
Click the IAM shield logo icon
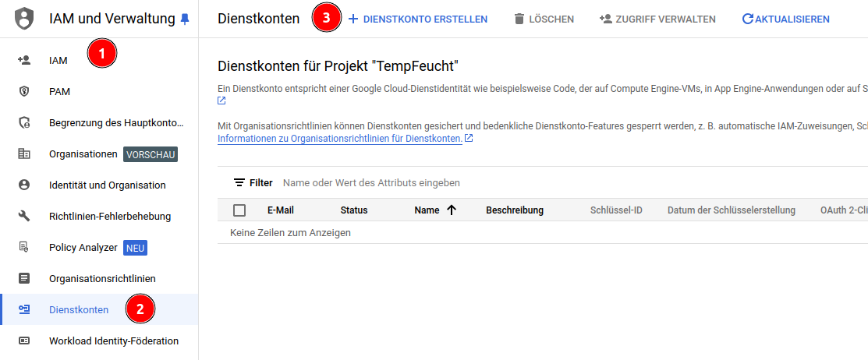(24, 19)
